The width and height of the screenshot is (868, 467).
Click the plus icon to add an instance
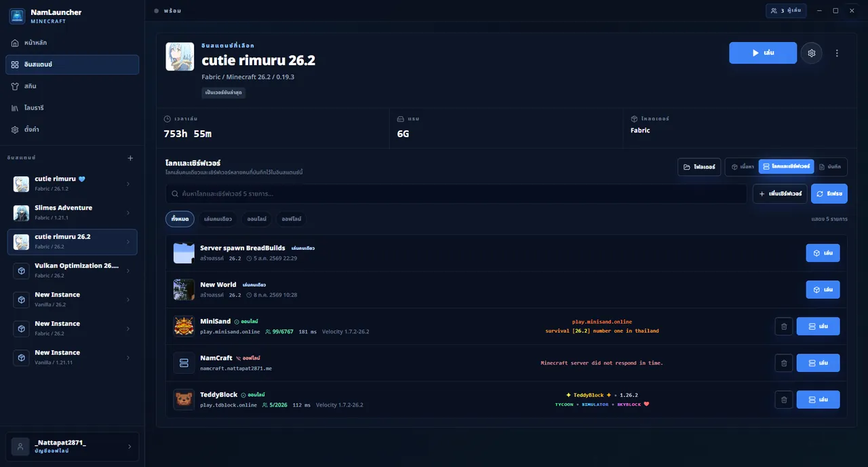tap(131, 158)
